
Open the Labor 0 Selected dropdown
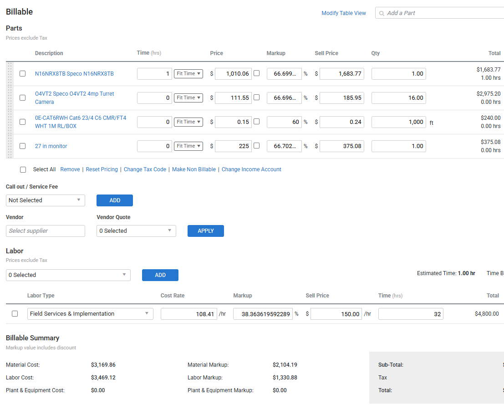pyautogui.click(x=68, y=275)
